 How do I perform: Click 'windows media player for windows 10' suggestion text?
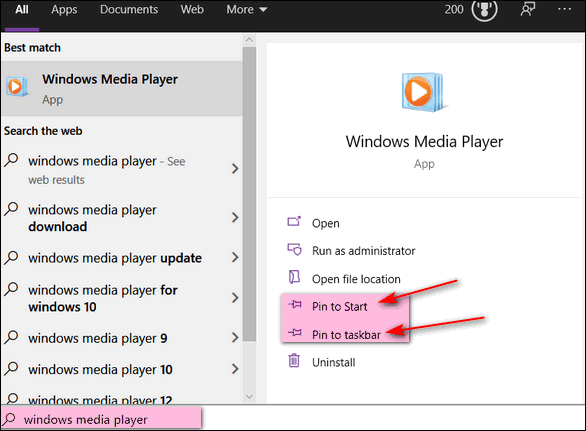(103, 298)
